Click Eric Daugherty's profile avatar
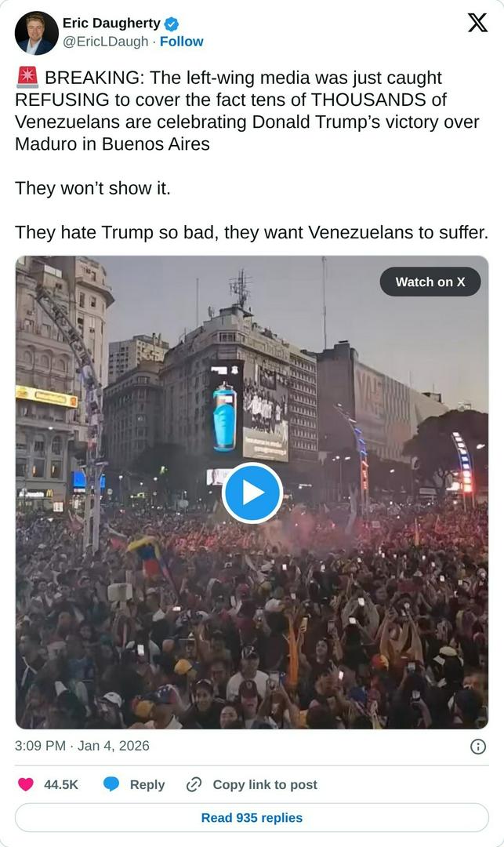Screen dimensions: 504x847 37,33
